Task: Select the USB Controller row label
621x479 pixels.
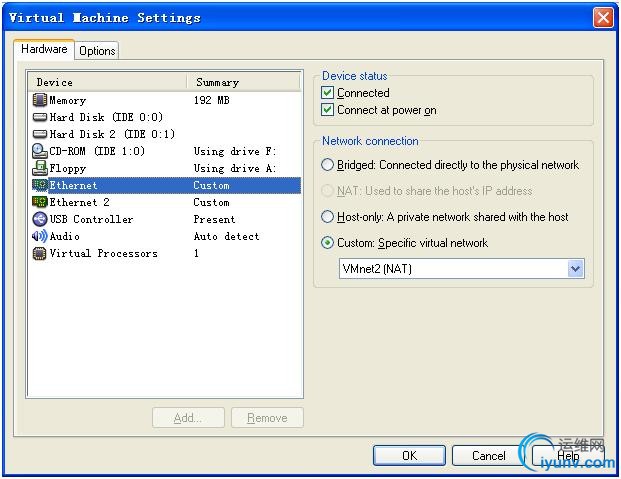Action: (x=91, y=219)
